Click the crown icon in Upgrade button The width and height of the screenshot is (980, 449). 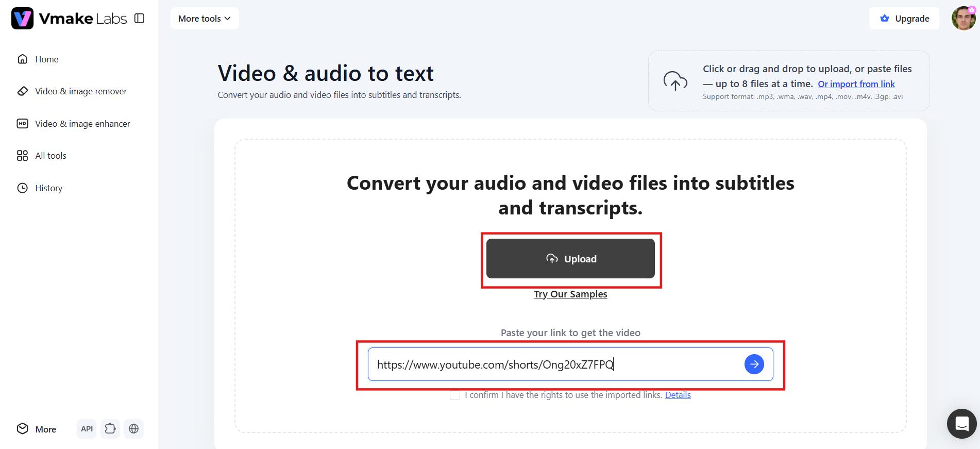[885, 19]
